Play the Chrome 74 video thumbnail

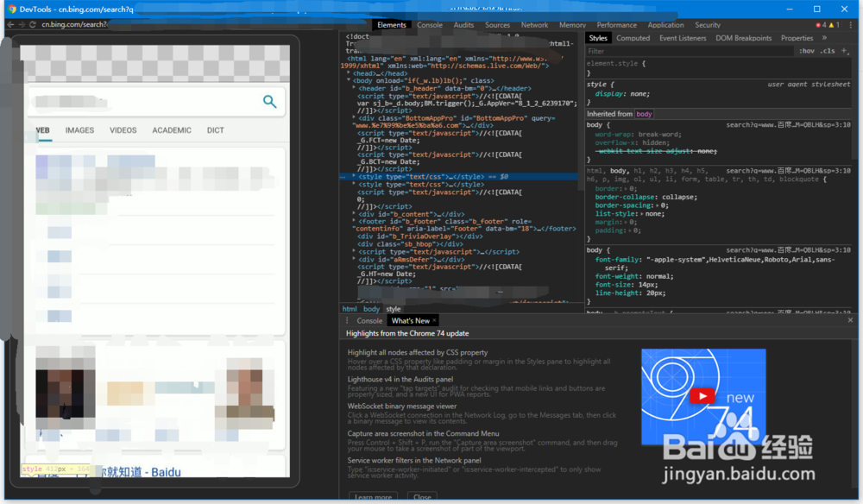tap(702, 396)
